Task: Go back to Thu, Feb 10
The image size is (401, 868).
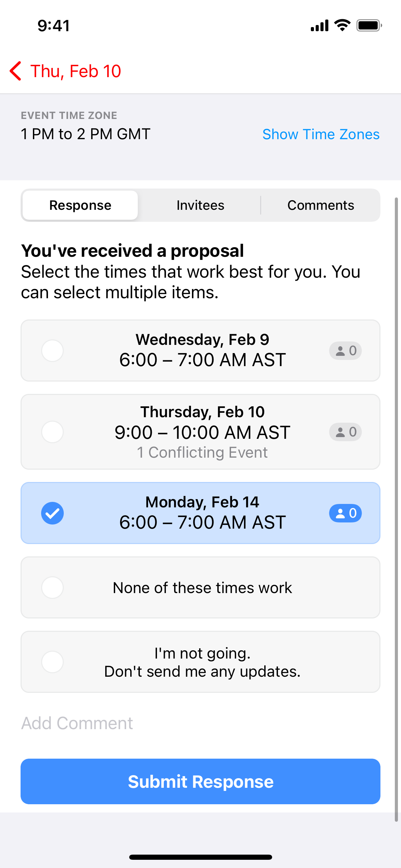Action: tap(75, 71)
